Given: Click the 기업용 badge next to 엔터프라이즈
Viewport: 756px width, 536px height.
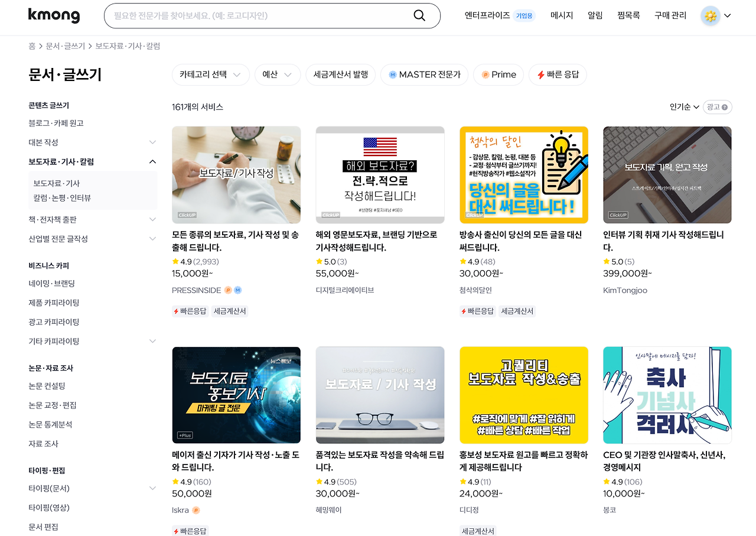Looking at the screenshot, I should pyautogui.click(x=524, y=16).
